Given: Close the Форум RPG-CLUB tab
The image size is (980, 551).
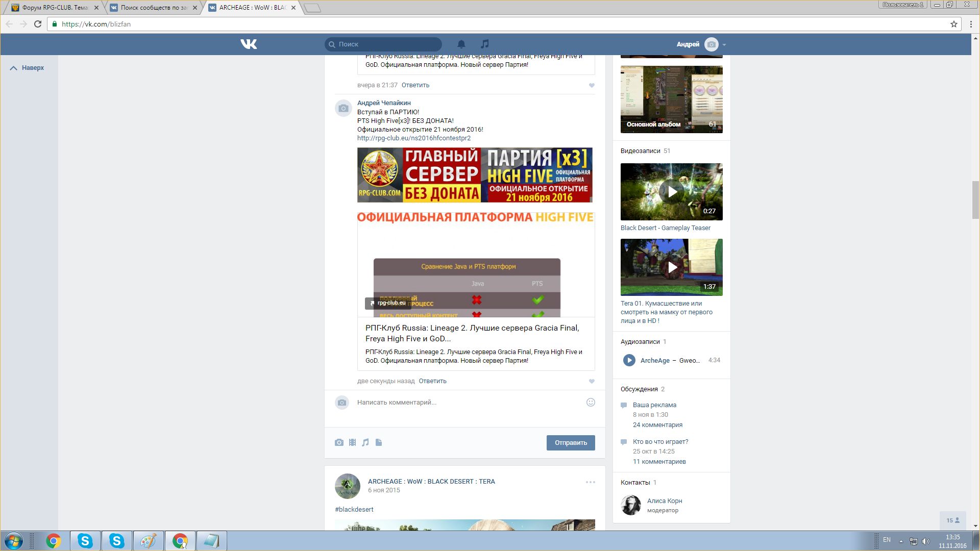Looking at the screenshot, I should (x=96, y=8).
